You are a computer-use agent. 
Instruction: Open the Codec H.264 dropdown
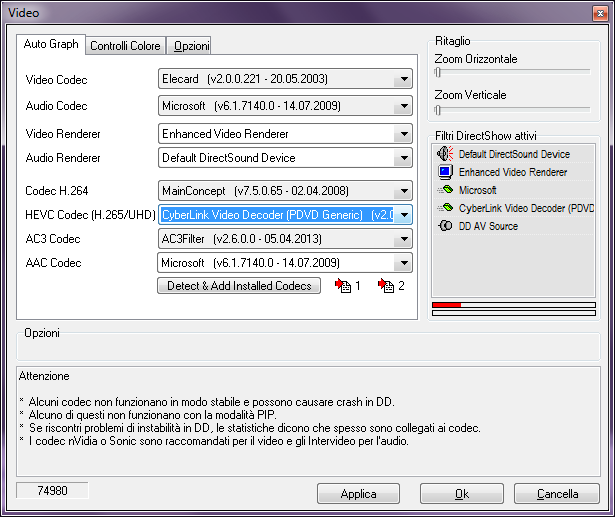tap(404, 191)
